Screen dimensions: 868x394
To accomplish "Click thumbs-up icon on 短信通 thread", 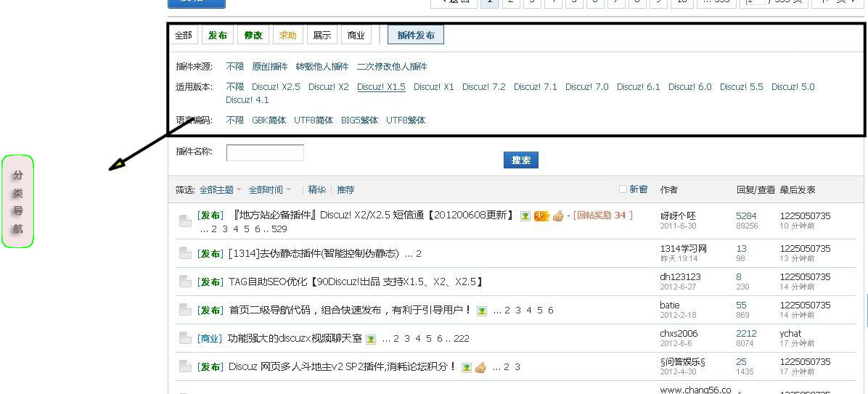I will coord(558,216).
